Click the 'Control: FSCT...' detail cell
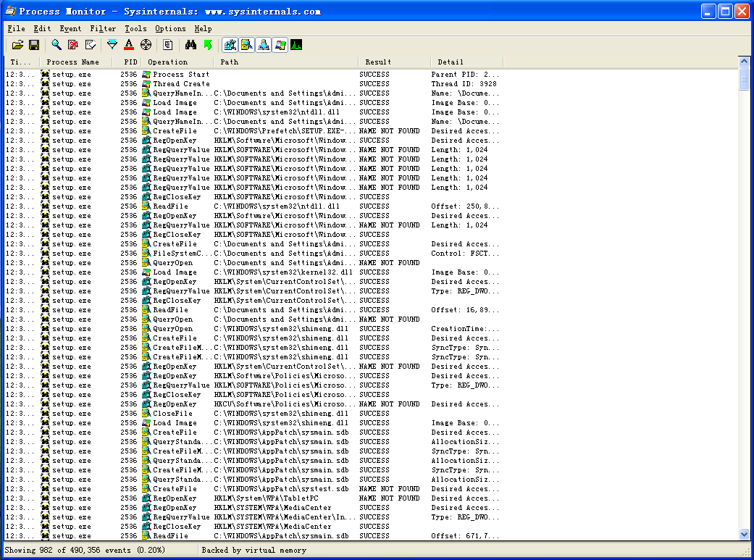The height and width of the screenshot is (560, 754). [465, 254]
